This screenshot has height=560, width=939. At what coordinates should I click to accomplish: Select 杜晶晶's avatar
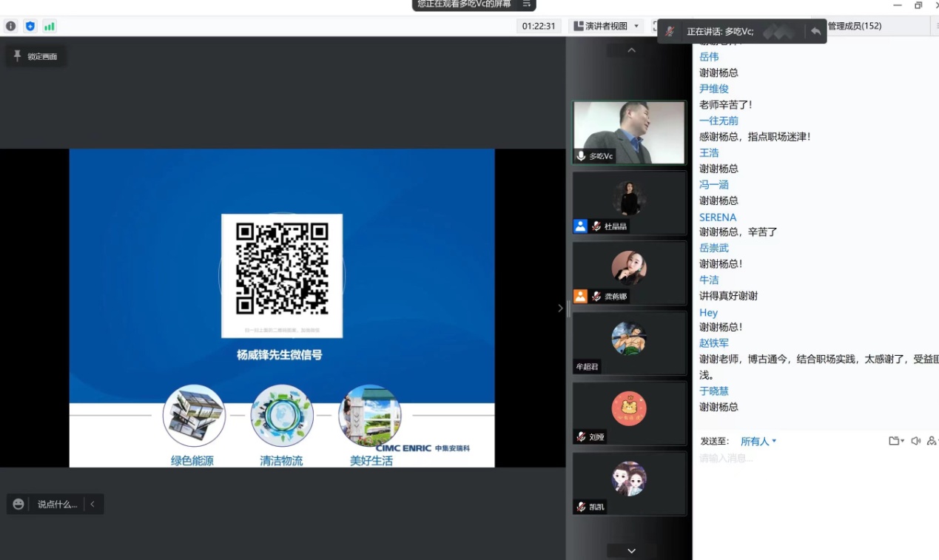tap(629, 198)
